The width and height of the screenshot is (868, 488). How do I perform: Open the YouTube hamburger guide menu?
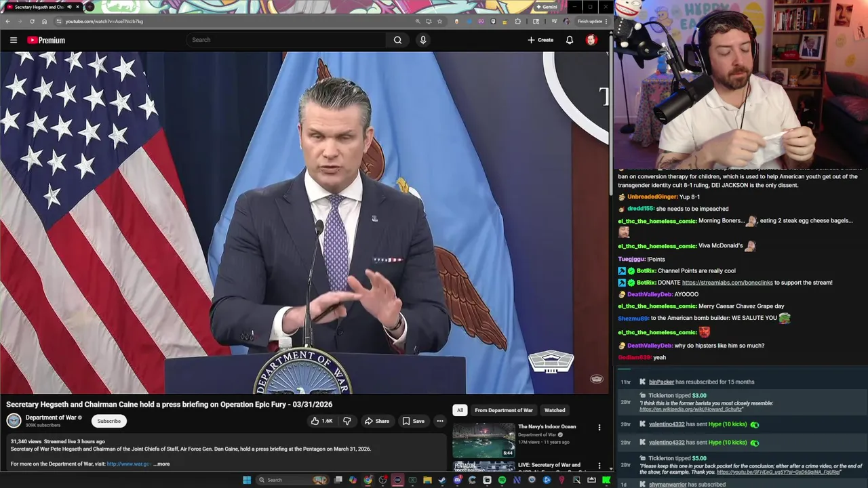[13, 40]
